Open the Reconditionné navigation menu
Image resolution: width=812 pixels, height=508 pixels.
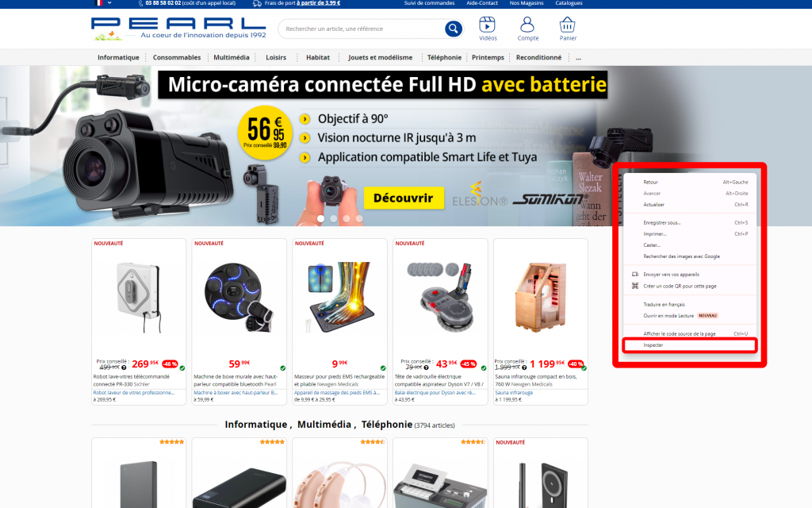coord(538,57)
